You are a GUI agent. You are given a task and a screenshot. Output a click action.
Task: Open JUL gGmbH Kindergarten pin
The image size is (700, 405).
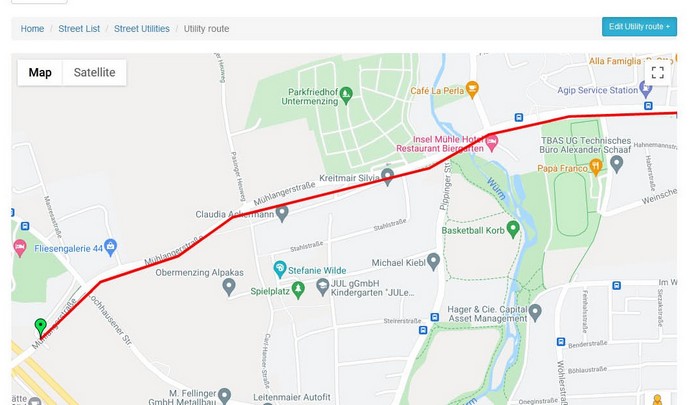(322, 287)
